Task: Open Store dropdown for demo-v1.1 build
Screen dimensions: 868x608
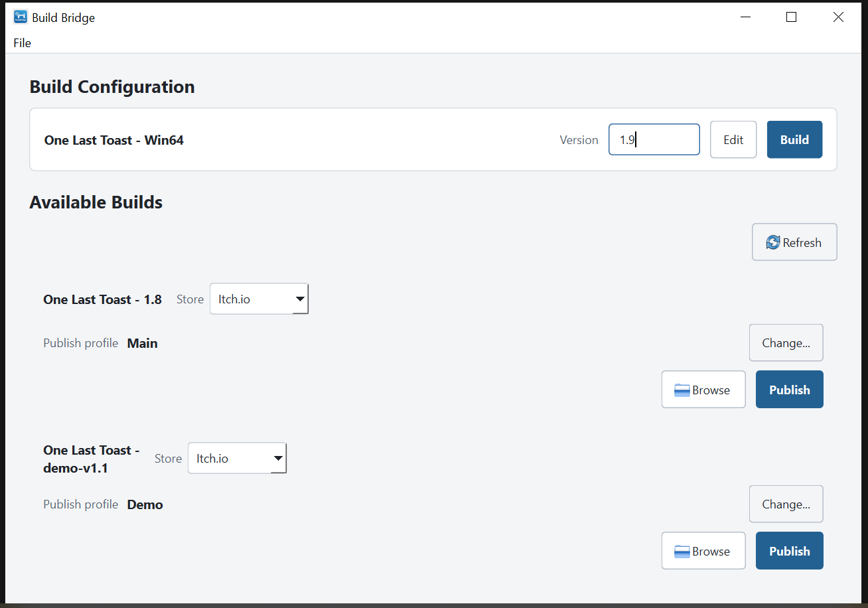Action: [x=237, y=458]
